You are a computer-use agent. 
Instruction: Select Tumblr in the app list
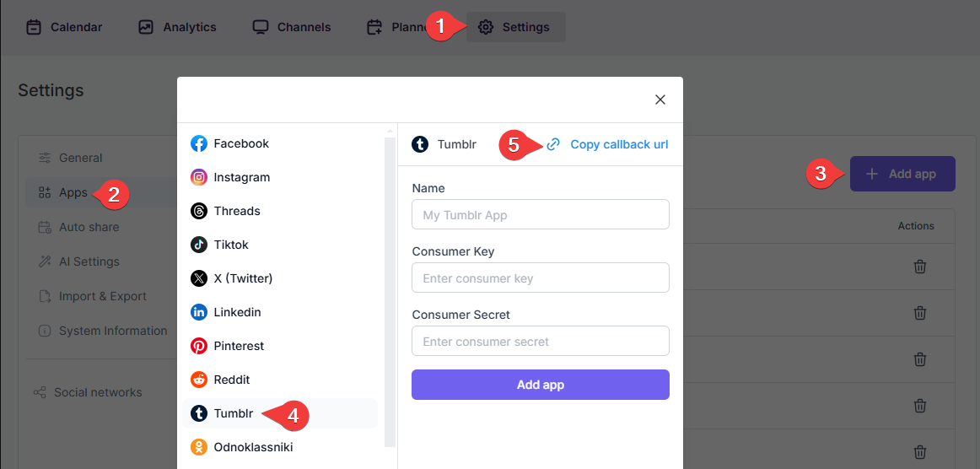coord(280,413)
